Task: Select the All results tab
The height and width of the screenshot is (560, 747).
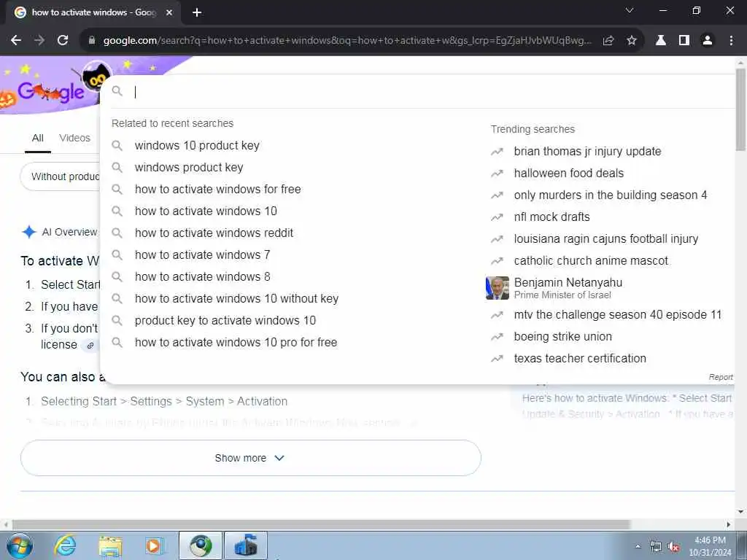Action: tap(38, 138)
